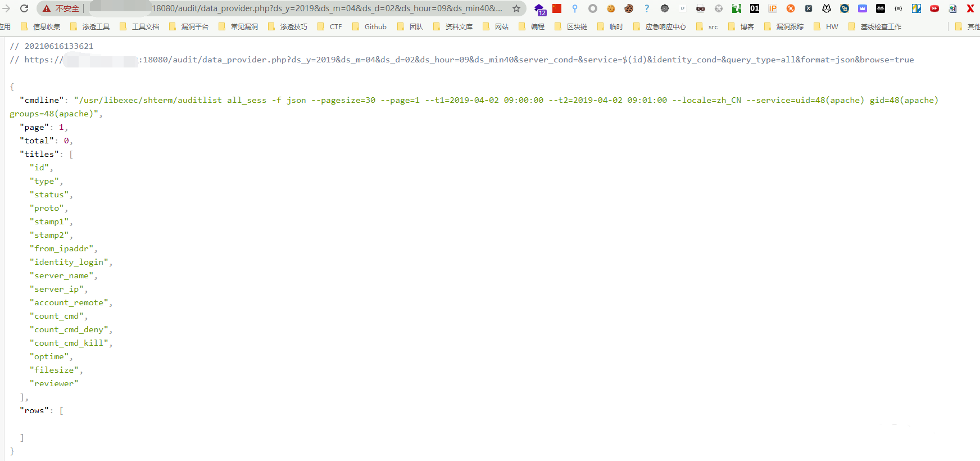This screenshot has height=461, width=980.
Task: Click the bookmark star in the address bar
Action: pyautogui.click(x=516, y=8)
